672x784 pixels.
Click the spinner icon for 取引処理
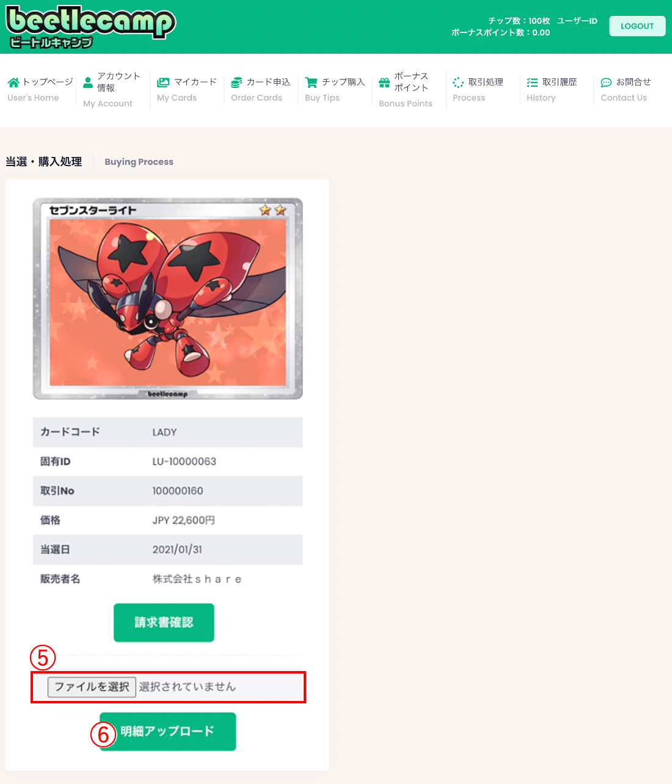pyautogui.click(x=458, y=82)
